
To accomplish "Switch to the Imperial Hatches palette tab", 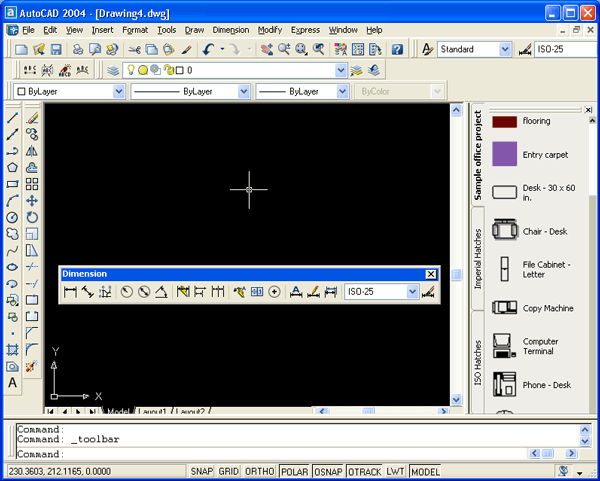I will click(x=478, y=258).
